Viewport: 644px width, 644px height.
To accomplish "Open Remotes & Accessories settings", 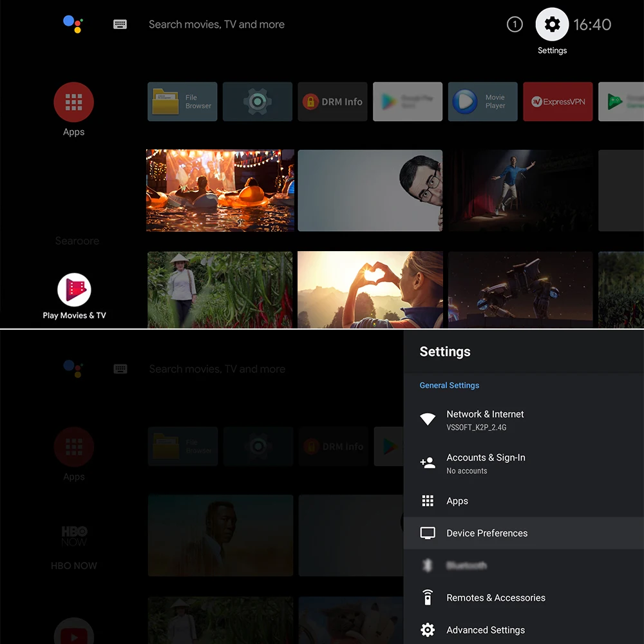I will (x=524, y=598).
